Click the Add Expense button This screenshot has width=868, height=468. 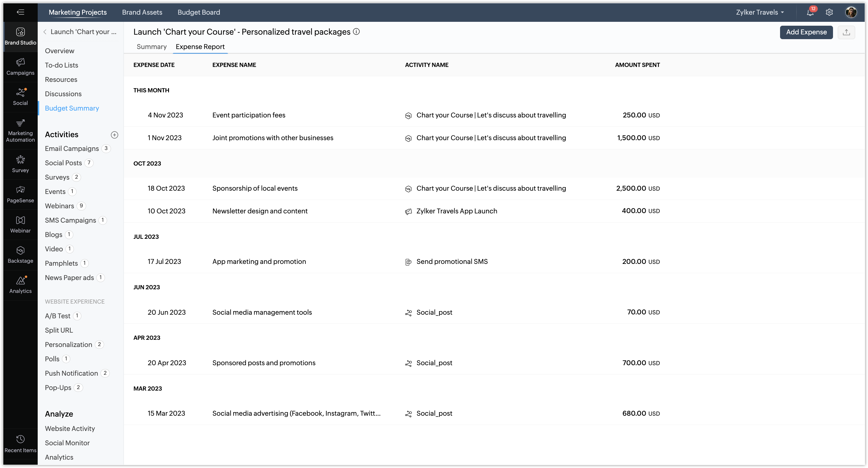[806, 32]
